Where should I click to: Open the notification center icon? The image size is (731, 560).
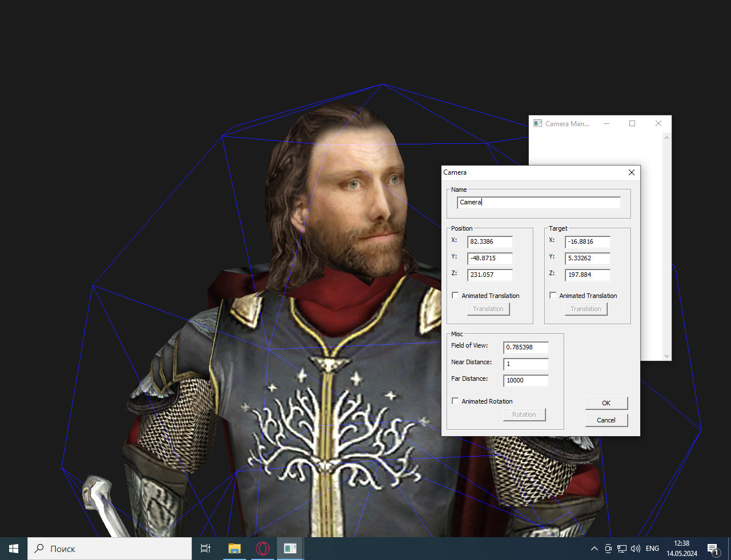point(713,549)
